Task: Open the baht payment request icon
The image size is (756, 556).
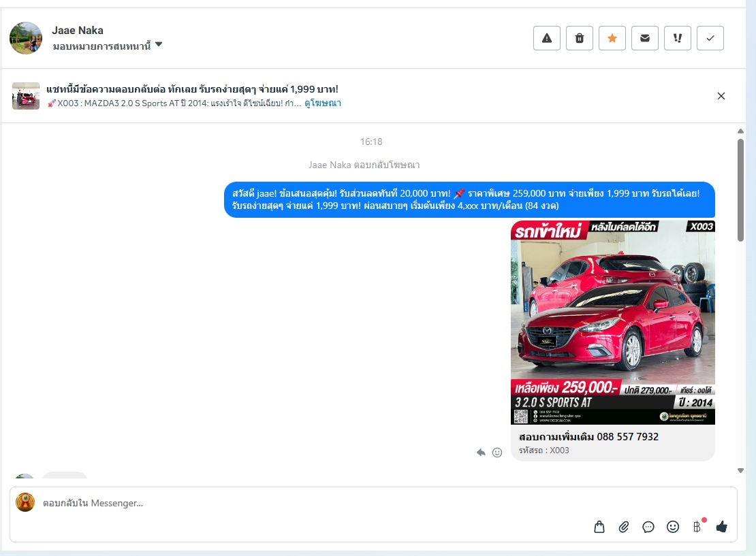Action: pos(697,527)
